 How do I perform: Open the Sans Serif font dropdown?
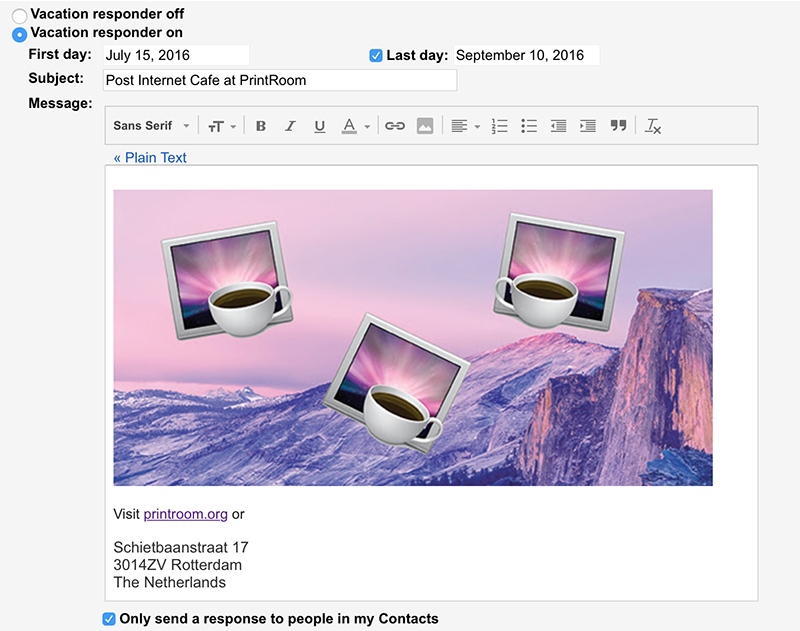(x=151, y=126)
